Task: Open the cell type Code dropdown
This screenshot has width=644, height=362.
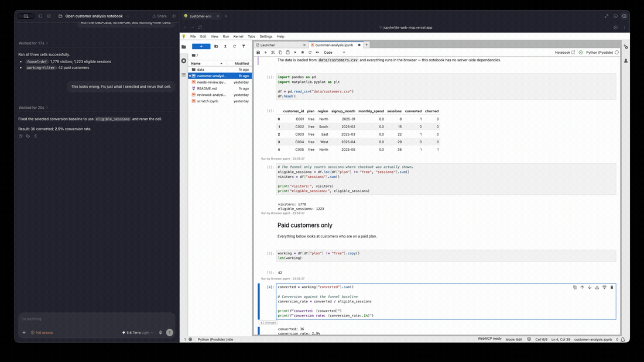Action: (334, 53)
